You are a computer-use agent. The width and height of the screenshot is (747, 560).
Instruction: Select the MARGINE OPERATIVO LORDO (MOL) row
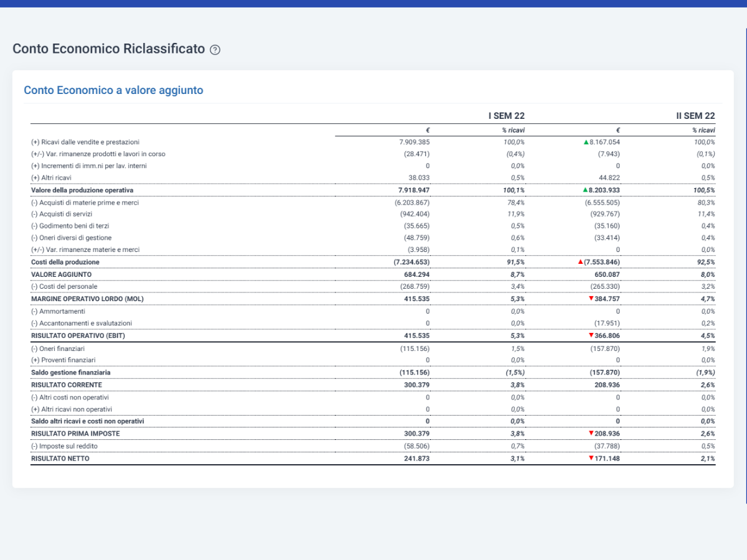click(x=373, y=299)
